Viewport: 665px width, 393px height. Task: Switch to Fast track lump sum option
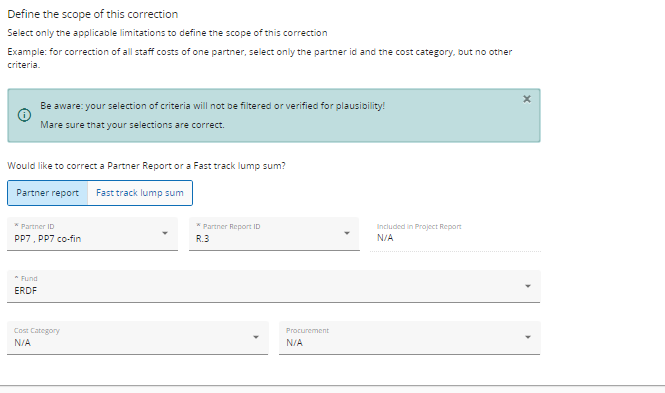click(140, 193)
